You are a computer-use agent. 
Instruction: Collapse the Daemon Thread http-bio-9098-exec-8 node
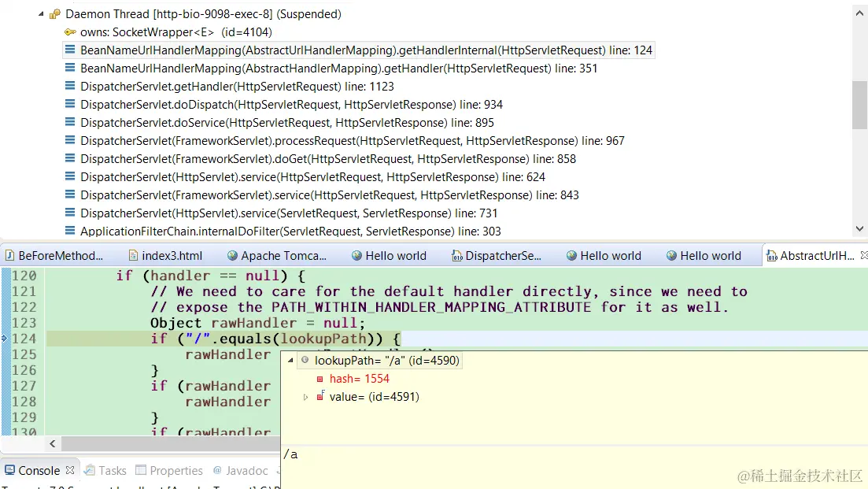coord(41,14)
